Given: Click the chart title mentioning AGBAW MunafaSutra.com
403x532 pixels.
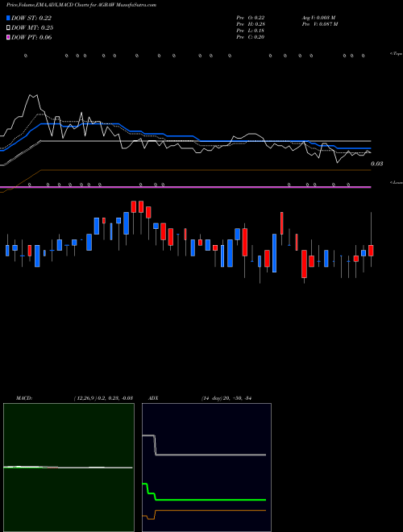Looking at the screenshot, I should (x=81, y=5).
